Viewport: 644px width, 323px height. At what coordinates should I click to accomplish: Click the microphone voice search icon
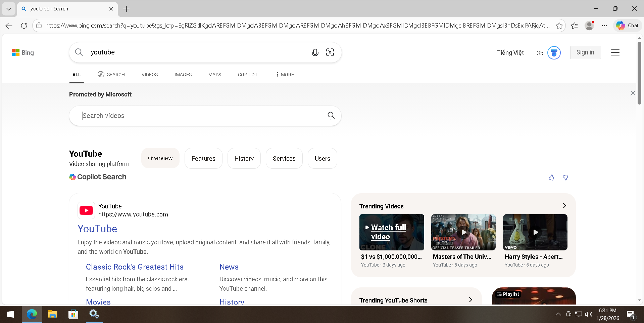pos(315,52)
